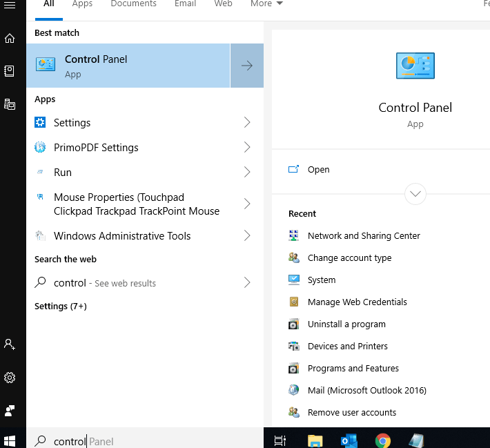The height and width of the screenshot is (448, 490).
Task: Click the Change account type icon
Action: pos(294,257)
